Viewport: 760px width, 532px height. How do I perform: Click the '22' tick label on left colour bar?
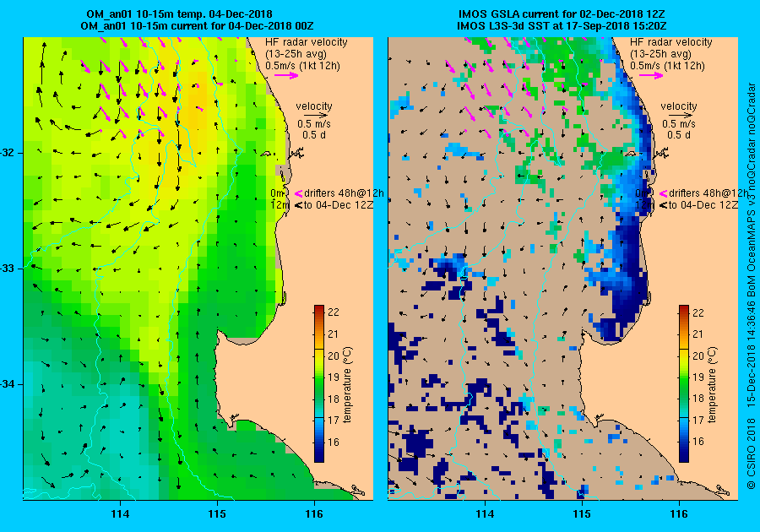(334, 312)
